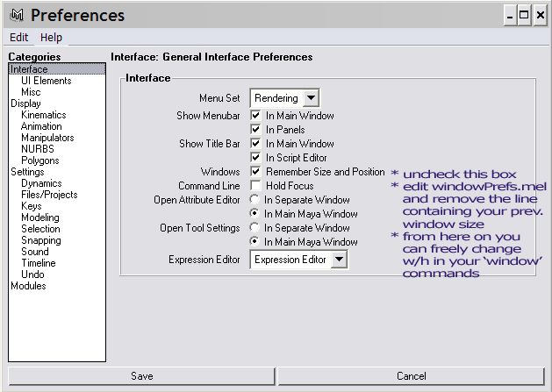Uncheck Show Title Bar In Script Editor
The height and width of the screenshot is (392, 552).
click(255, 158)
